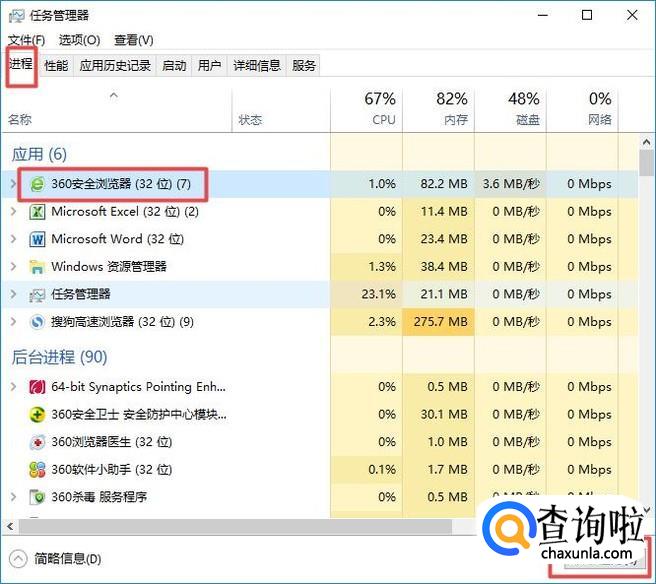Expand the Microsoft Word process group
656x584 pixels.
(x=13, y=239)
